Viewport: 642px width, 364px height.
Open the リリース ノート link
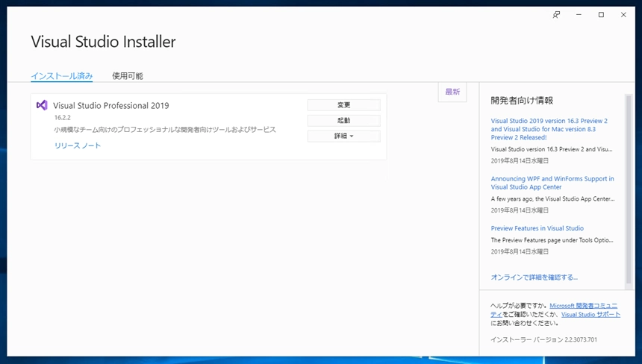[78, 145]
